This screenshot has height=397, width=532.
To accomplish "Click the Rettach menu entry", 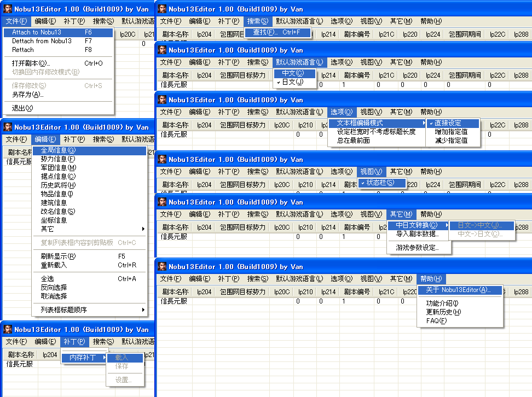I will pyautogui.click(x=59, y=50).
